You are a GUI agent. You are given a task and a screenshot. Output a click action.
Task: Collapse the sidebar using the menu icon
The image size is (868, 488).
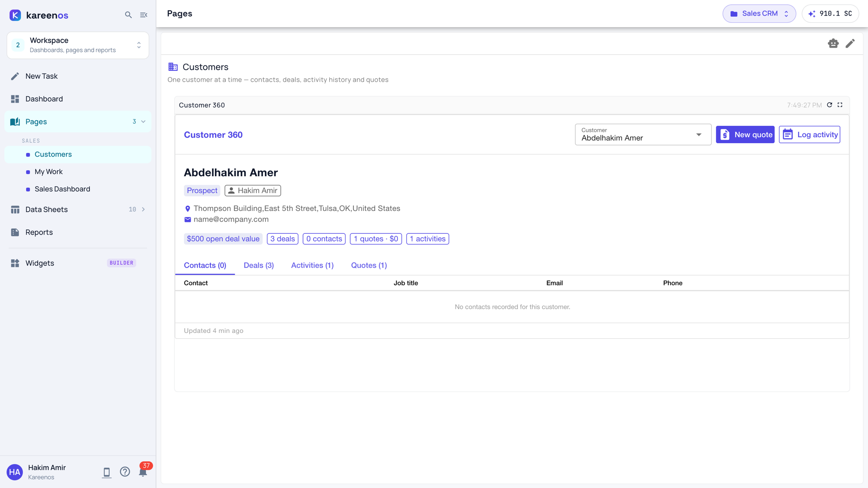pos(144,15)
